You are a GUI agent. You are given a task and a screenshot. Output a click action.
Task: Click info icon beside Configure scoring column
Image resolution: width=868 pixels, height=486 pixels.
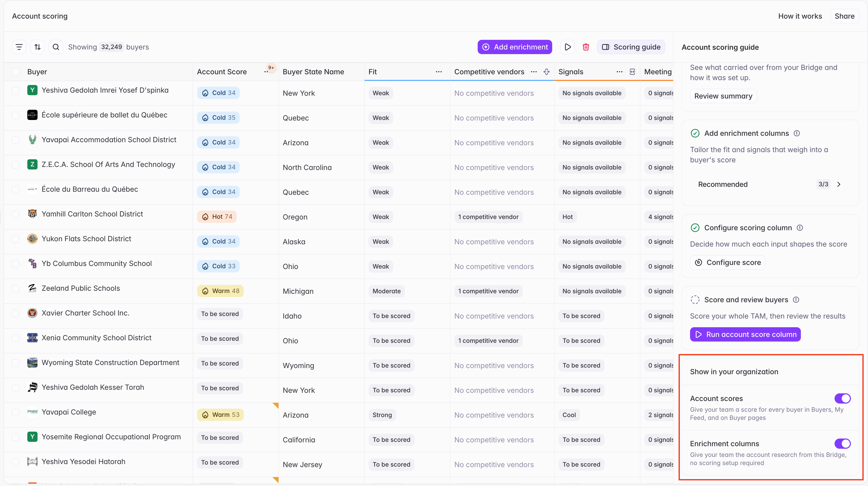(800, 228)
